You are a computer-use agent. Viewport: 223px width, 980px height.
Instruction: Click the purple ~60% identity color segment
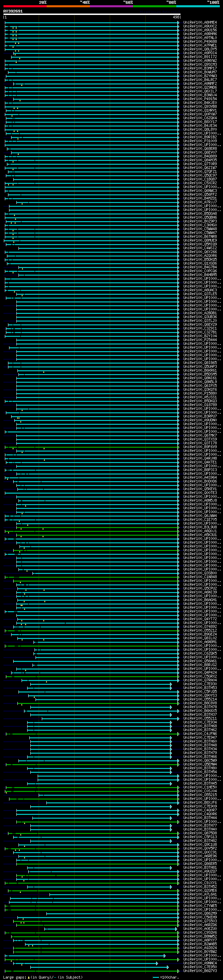point(111,6)
